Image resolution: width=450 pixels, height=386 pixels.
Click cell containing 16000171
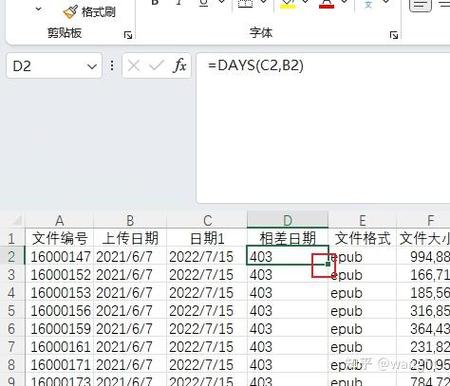(59, 365)
